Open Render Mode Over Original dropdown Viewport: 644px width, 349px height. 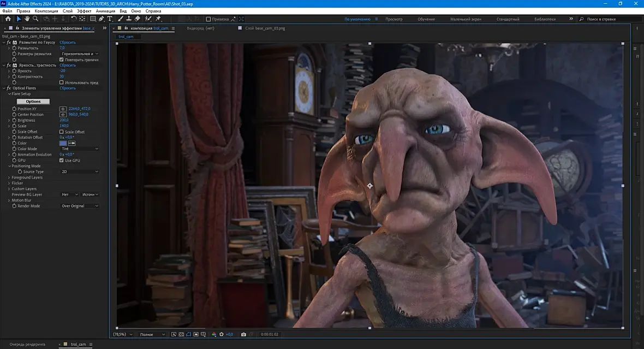(x=80, y=206)
